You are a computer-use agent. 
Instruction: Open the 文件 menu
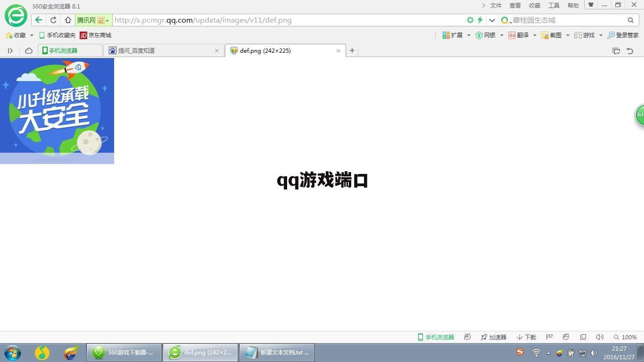(x=496, y=6)
